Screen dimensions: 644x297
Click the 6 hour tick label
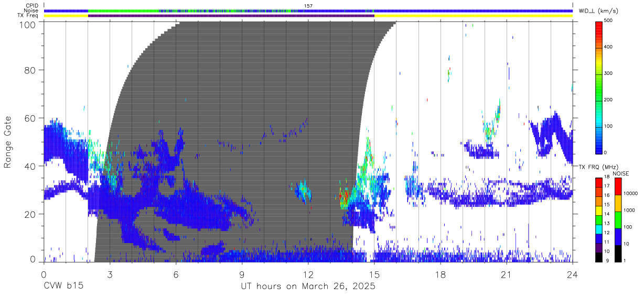click(x=176, y=274)
